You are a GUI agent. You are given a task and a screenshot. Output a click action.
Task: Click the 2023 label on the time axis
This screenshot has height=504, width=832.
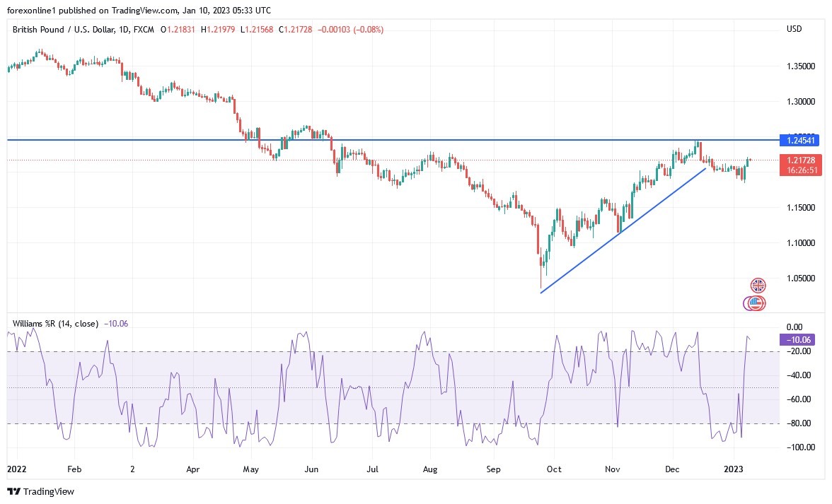tap(734, 469)
